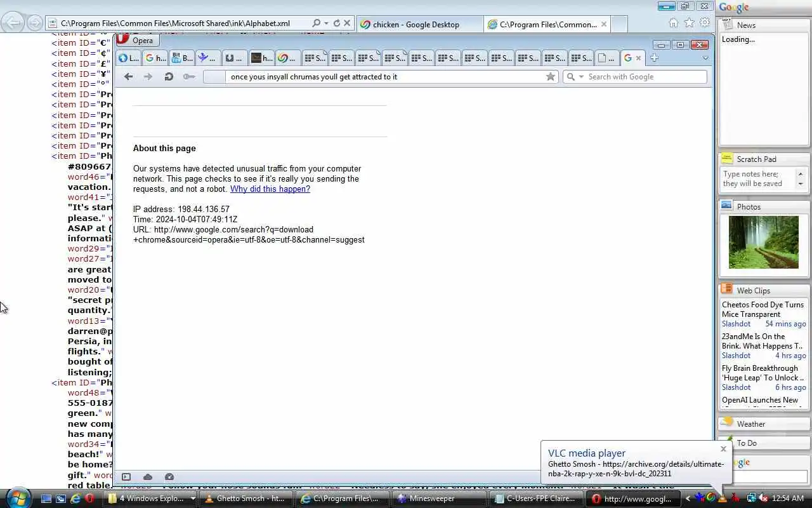Screen dimensions: 812x508
Task: Toggle Opera panels button in status bar
Action: coord(126,477)
